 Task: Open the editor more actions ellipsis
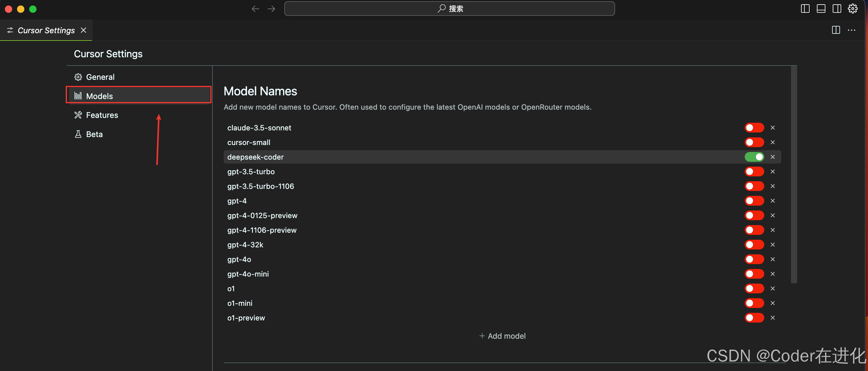(852, 30)
